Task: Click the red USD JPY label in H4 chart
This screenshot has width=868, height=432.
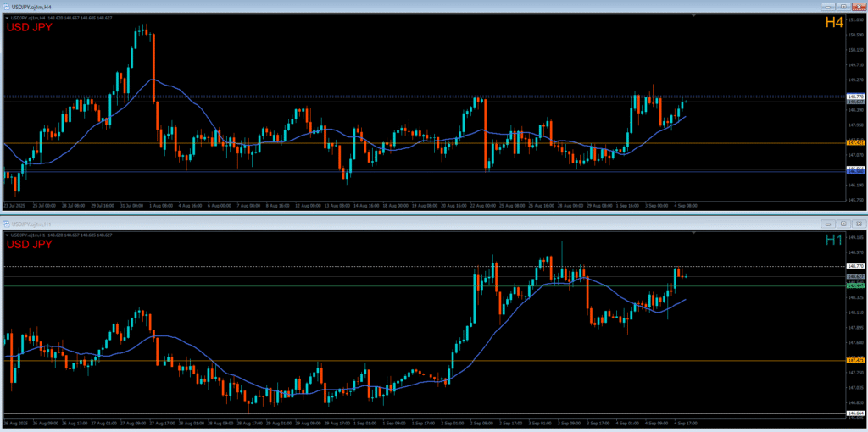Action: tap(30, 27)
